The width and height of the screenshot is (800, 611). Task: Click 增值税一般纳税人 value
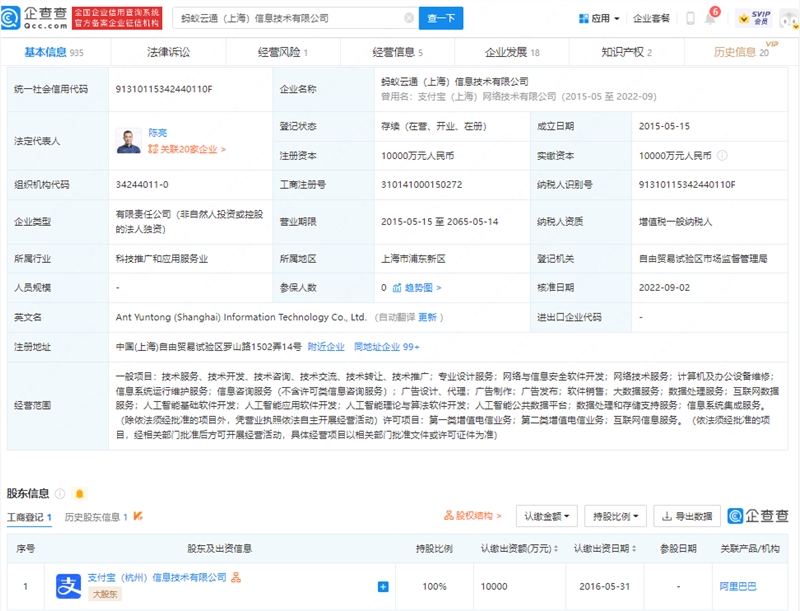[675, 222]
